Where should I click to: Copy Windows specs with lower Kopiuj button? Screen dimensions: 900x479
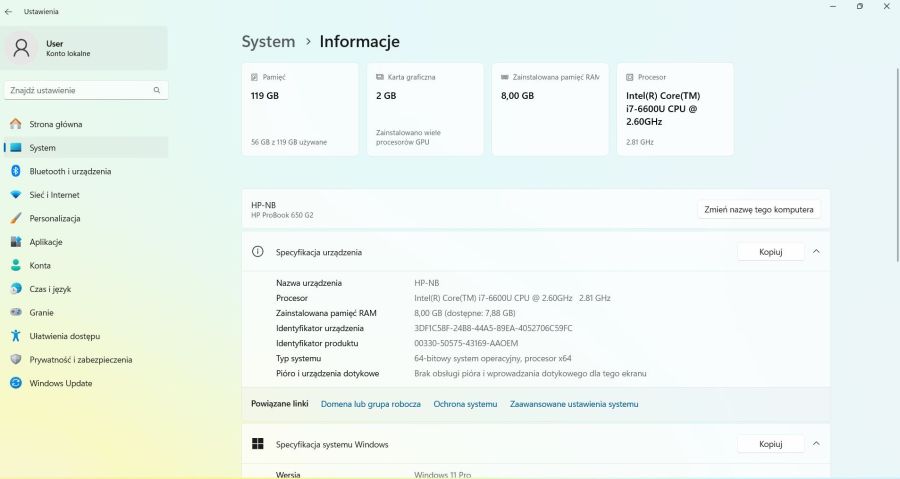770,444
